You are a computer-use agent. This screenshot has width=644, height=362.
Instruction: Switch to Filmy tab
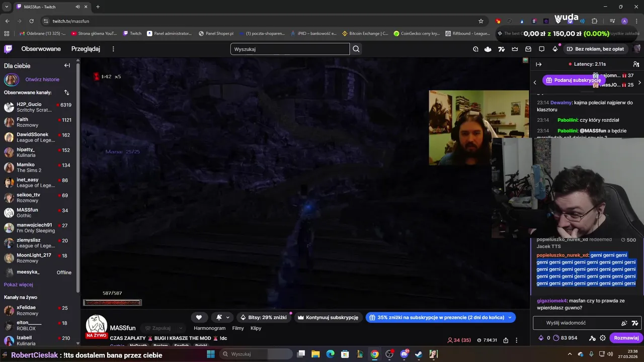(238, 328)
